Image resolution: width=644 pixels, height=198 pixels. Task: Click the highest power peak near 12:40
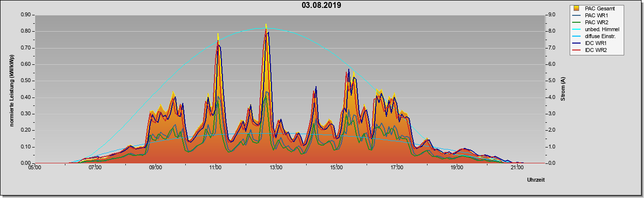pyautogui.click(x=266, y=26)
